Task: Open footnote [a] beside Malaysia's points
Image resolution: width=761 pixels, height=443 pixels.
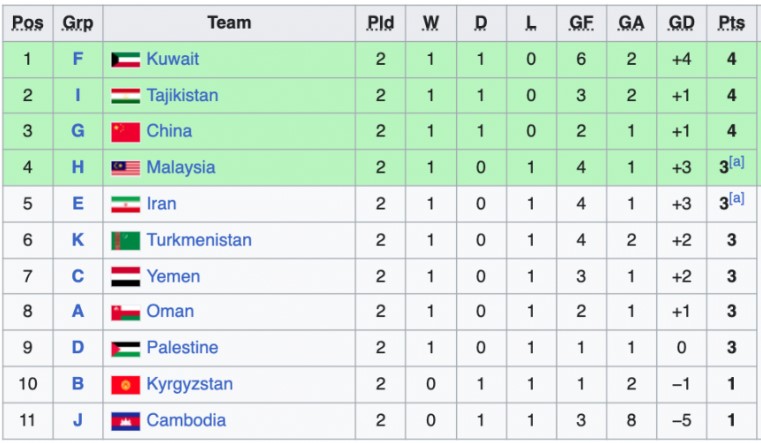Action: (x=737, y=162)
